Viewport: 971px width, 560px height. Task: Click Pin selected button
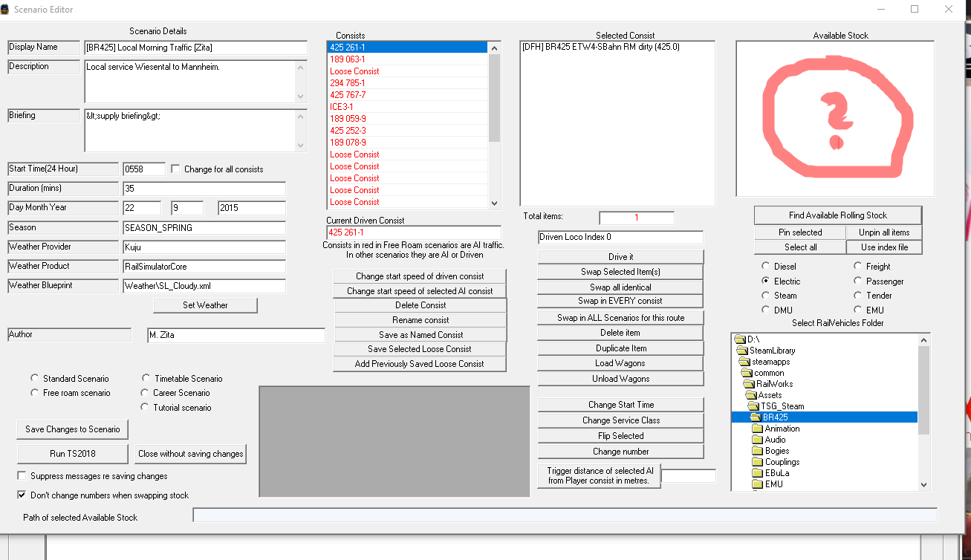[x=800, y=232]
